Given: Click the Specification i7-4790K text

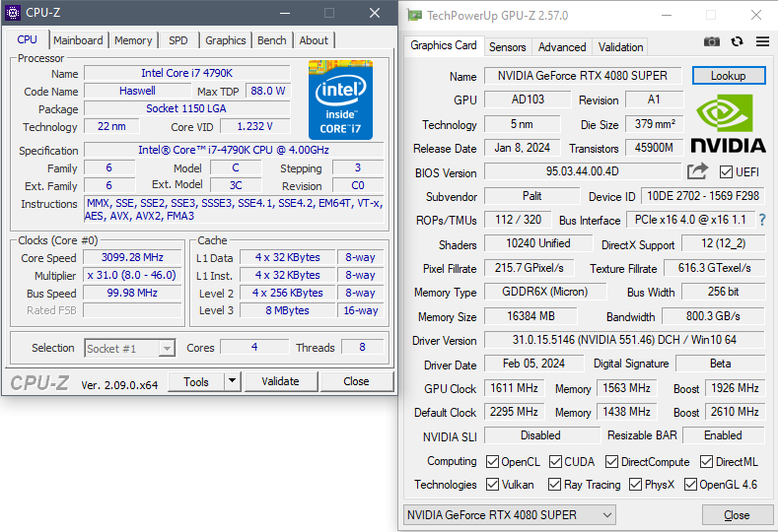Looking at the screenshot, I should pyautogui.click(x=234, y=150).
